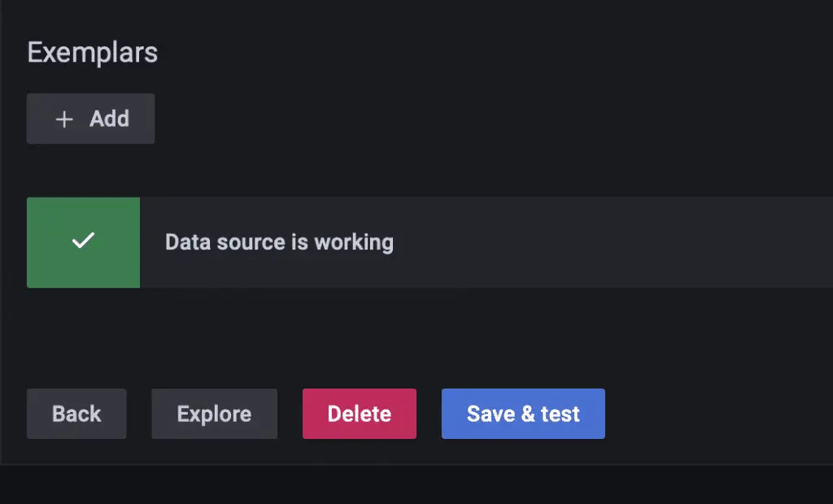
Task: Delete this data source
Action: [359, 414]
